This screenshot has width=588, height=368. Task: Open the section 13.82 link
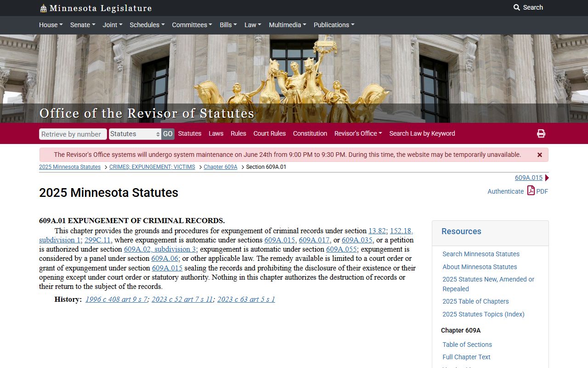pos(377,231)
